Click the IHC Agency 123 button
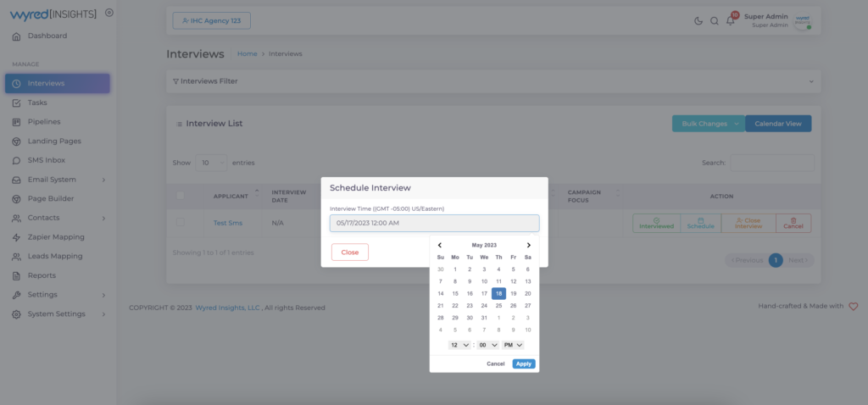The image size is (868, 405). [x=211, y=21]
